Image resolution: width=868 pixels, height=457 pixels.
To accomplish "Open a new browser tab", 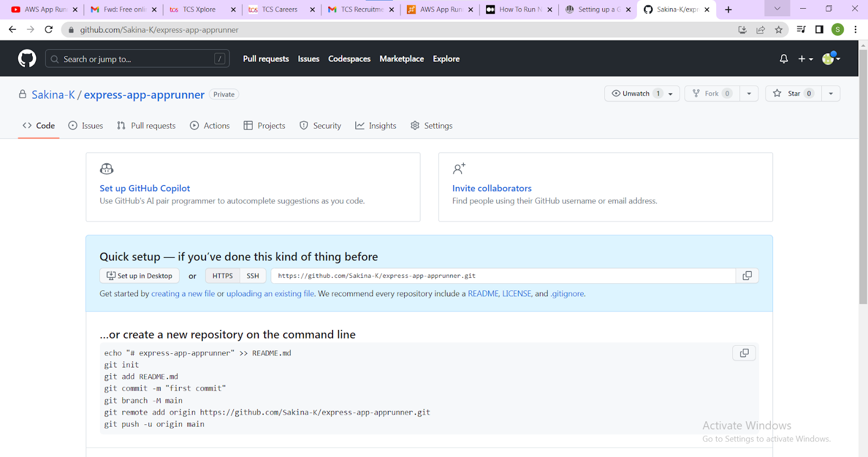I will coord(729,9).
